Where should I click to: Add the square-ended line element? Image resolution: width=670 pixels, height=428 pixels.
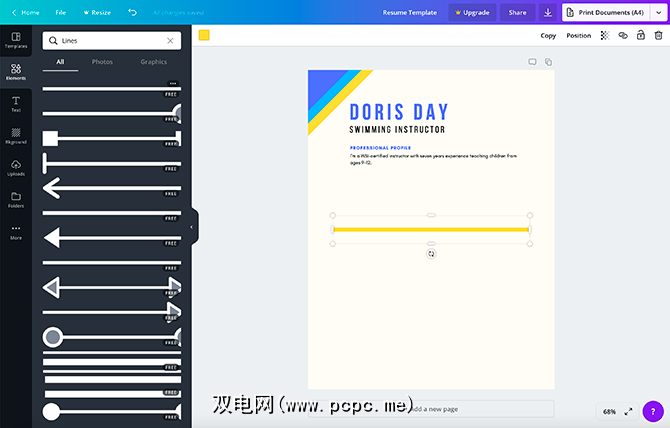click(x=112, y=138)
